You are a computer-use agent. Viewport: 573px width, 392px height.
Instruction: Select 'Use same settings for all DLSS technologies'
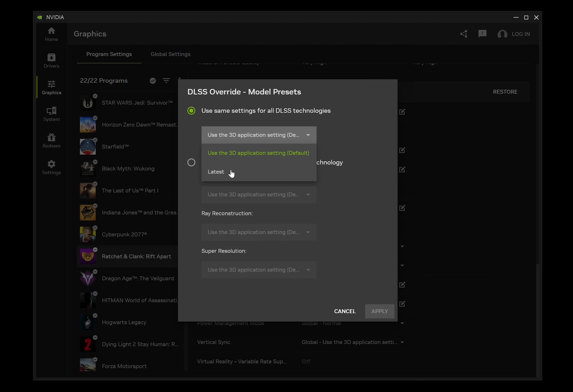pyautogui.click(x=191, y=111)
